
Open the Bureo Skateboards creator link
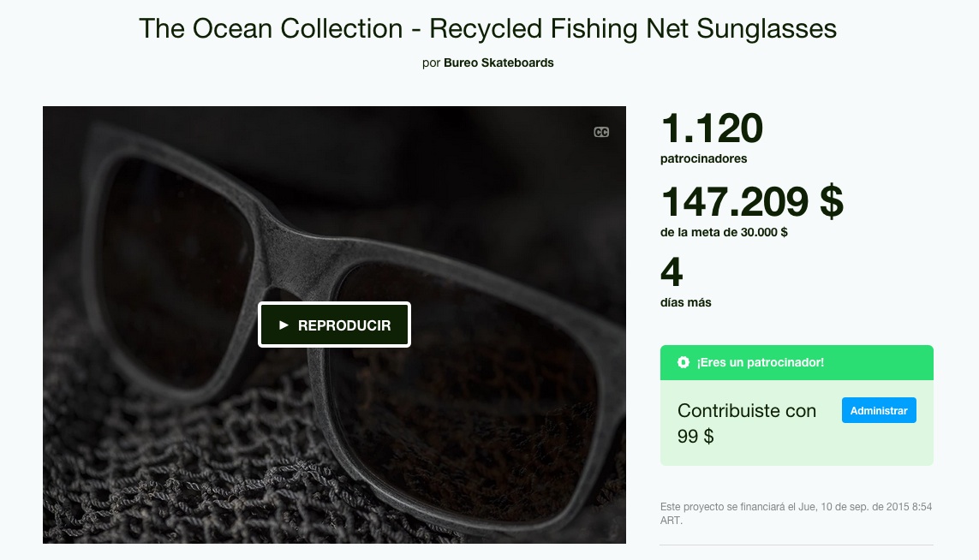pos(498,63)
